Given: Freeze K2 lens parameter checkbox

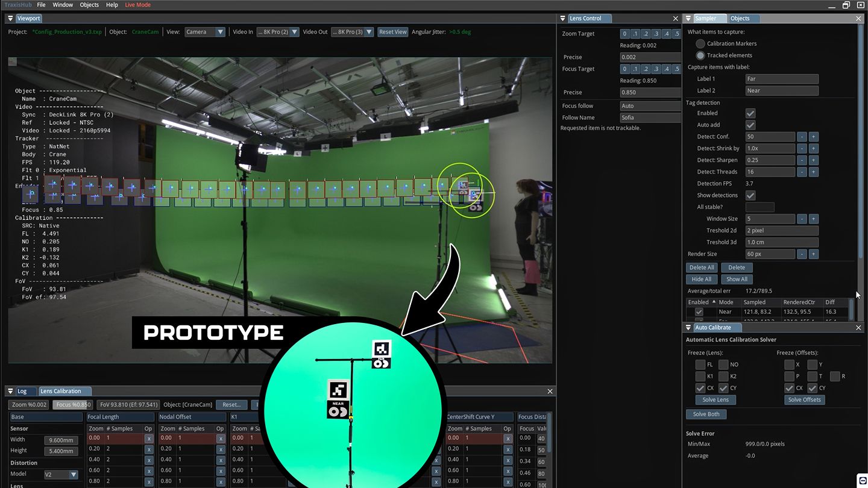Looking at the screenshot, I should click(723, 377).
